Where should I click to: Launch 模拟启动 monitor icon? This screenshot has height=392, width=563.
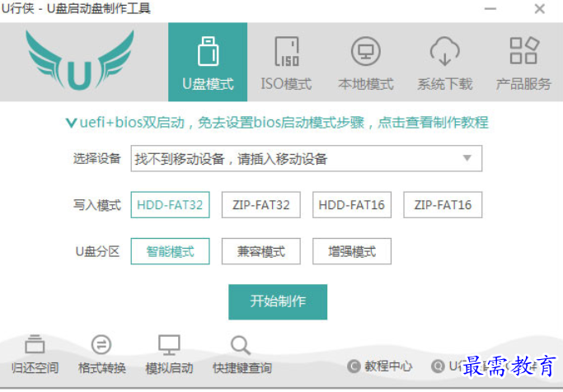tap(169, 345)
